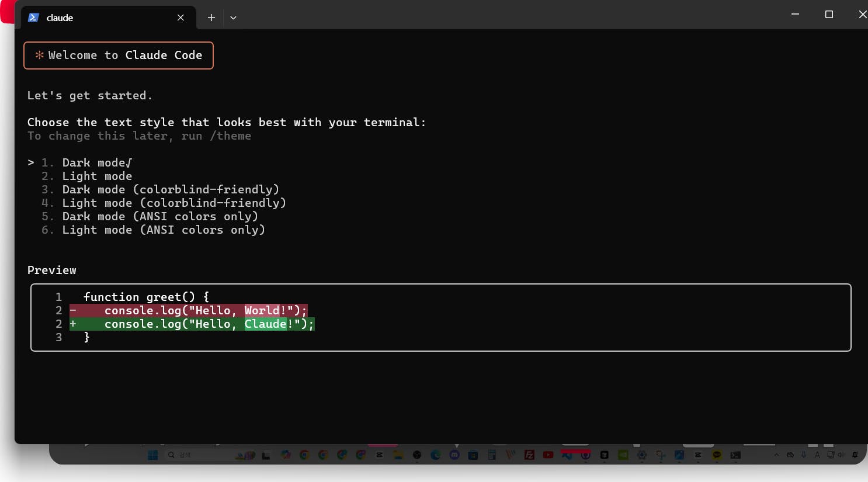868x482 pixels.
Task: Open File Explorer from the taskbar
Action: tap(398, 455)
